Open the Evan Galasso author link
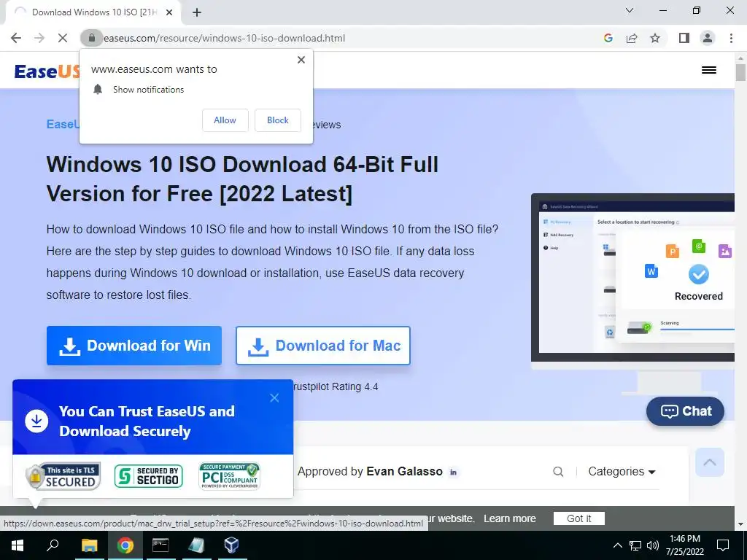 [404, 472]
